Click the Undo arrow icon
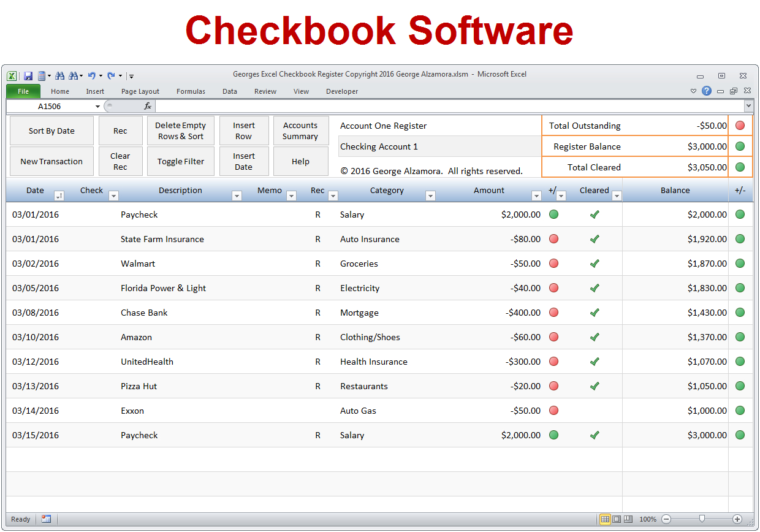This screenshot has height=532, width=760. click(x=92, y=75)
